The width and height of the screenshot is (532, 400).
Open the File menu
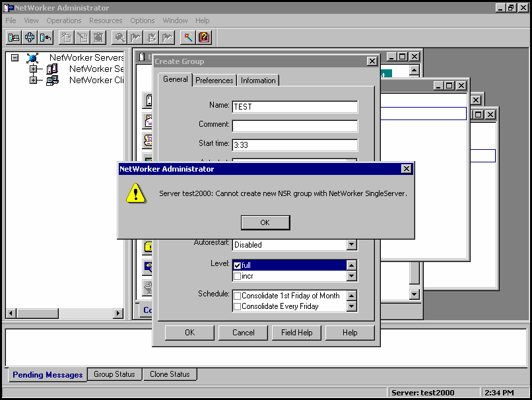click(x=11, y=20)
